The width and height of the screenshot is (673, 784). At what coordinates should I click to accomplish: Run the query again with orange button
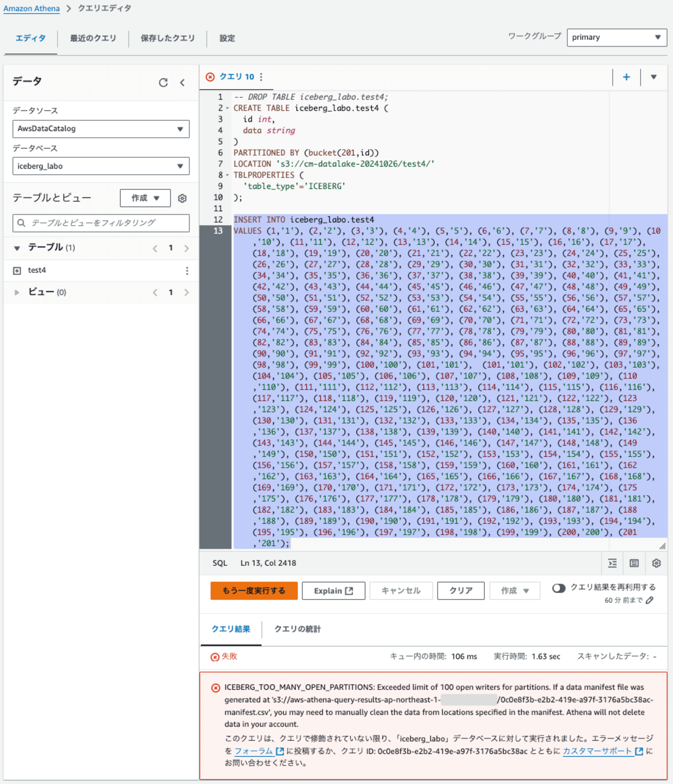[x=254, y=591]
